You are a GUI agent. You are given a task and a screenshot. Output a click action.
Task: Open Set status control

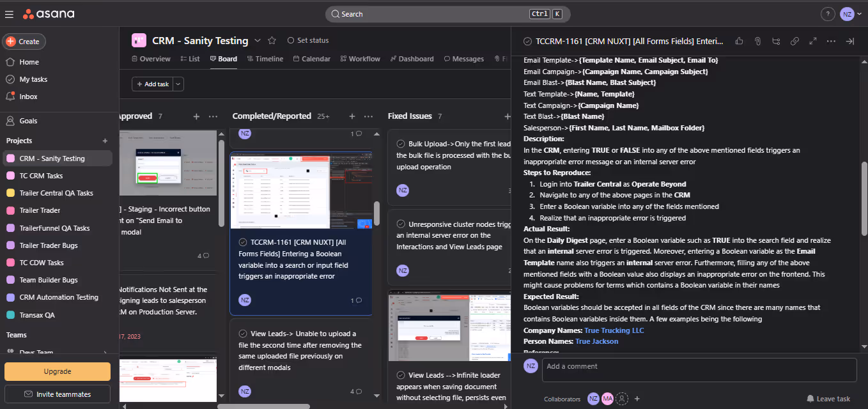pos(308,40)
